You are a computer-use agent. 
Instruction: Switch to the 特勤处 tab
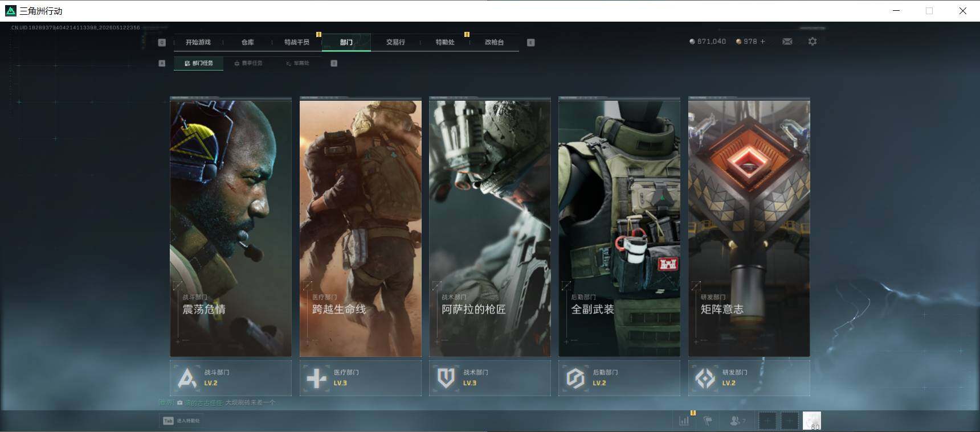pos(445,42)
